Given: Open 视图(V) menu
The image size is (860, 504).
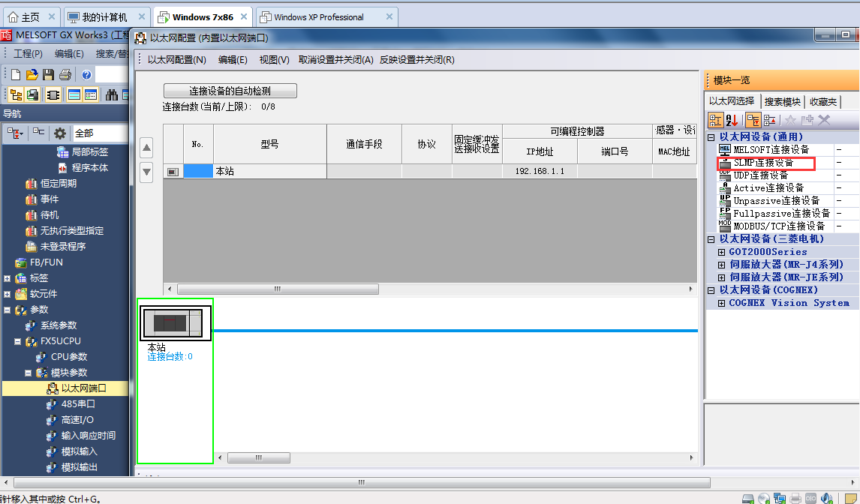Looking at the screenshot, I should click(274, 60).
